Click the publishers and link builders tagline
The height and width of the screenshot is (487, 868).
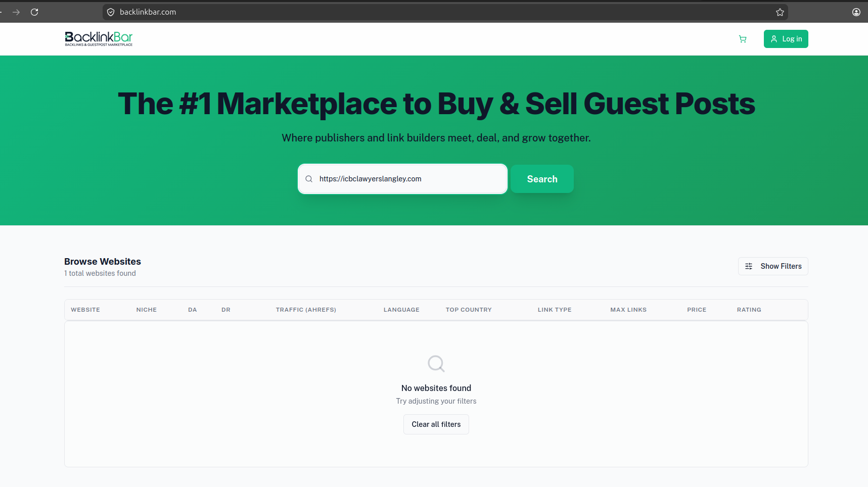(436, 138)
